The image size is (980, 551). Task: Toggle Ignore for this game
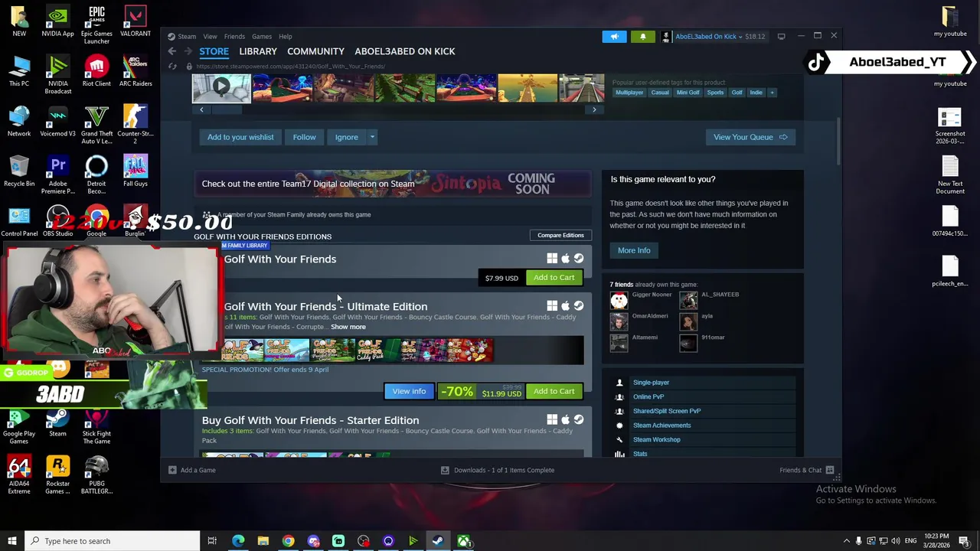(346, 137)
